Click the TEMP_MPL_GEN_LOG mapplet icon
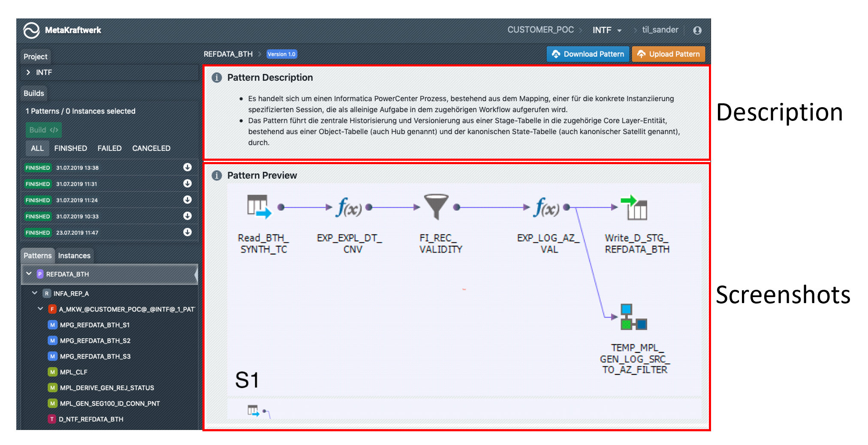 tap(633, 317)
